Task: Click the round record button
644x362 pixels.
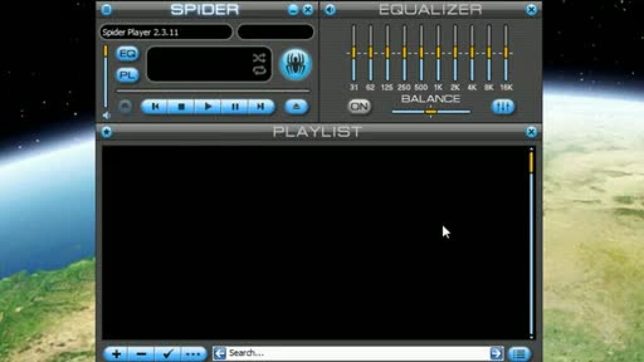Action: (125, 107)
